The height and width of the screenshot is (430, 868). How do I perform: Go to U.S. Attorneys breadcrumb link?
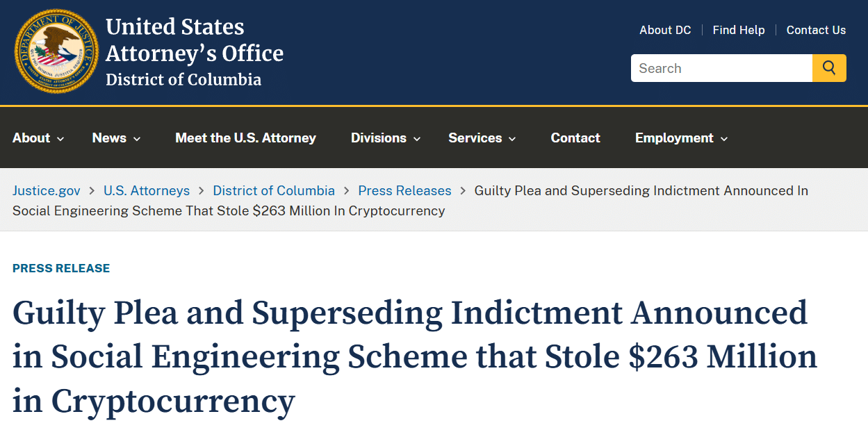[147, 190]
